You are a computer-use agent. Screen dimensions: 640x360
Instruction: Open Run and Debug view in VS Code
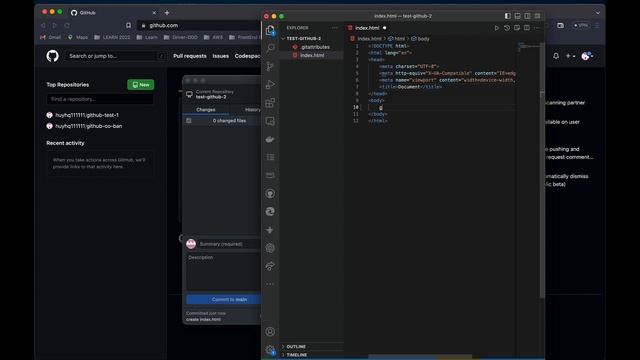click(270, 84)
